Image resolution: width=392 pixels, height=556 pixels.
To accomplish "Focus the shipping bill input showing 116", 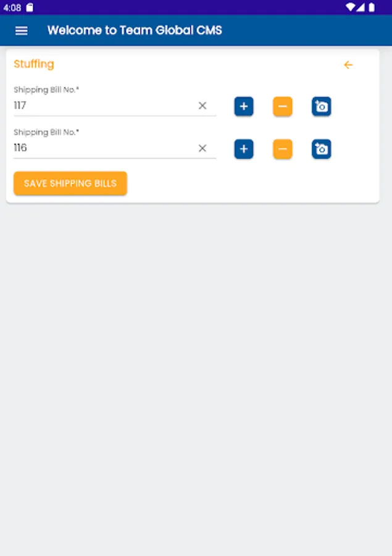I will (x=102, y=148).
